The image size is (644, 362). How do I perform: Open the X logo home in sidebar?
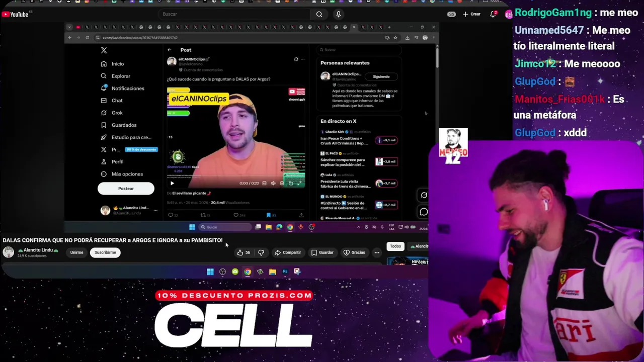tap(104, 50)
